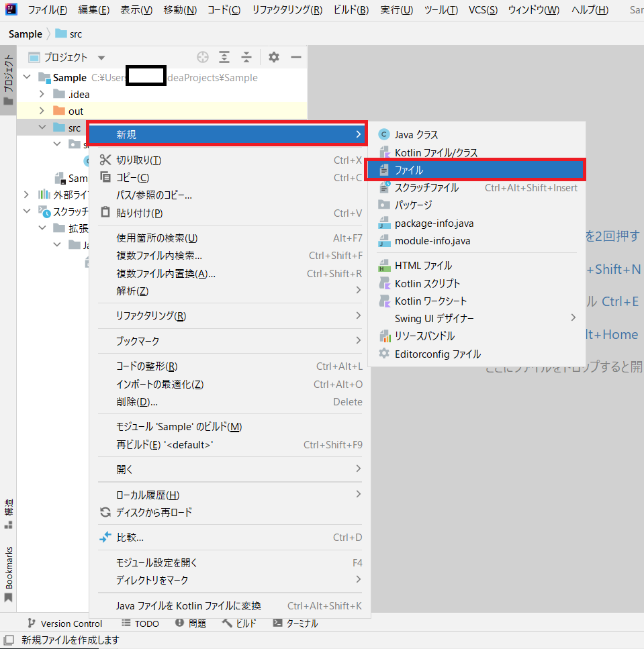This screenshot has height=649, width=644.
Task: Expand the out folder
Action: 42,111
